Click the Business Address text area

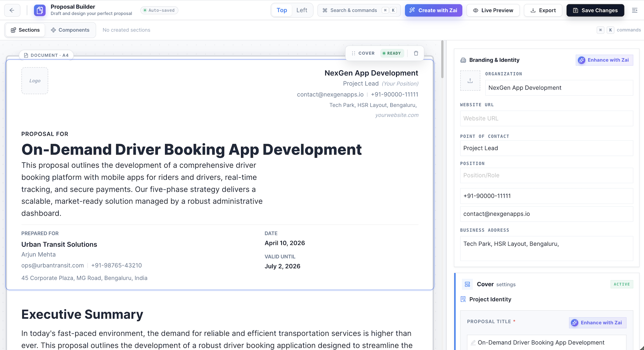click(x=546, y=249)
